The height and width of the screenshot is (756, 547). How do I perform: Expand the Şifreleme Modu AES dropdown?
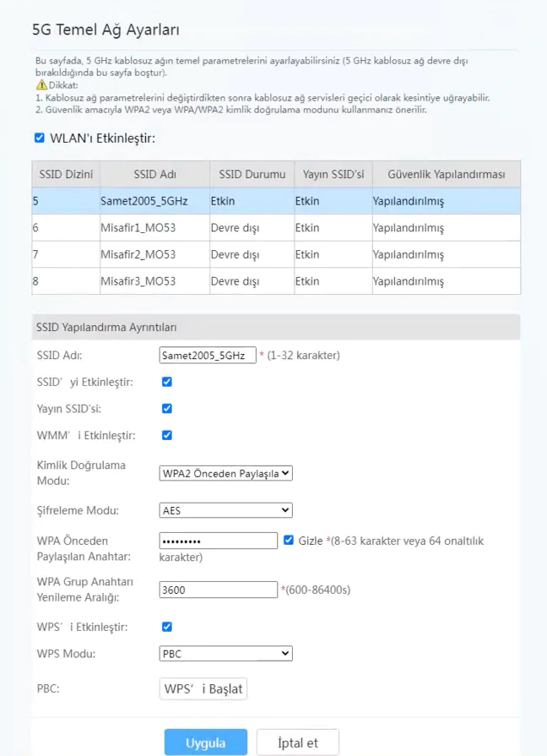(x=225, y=510)
